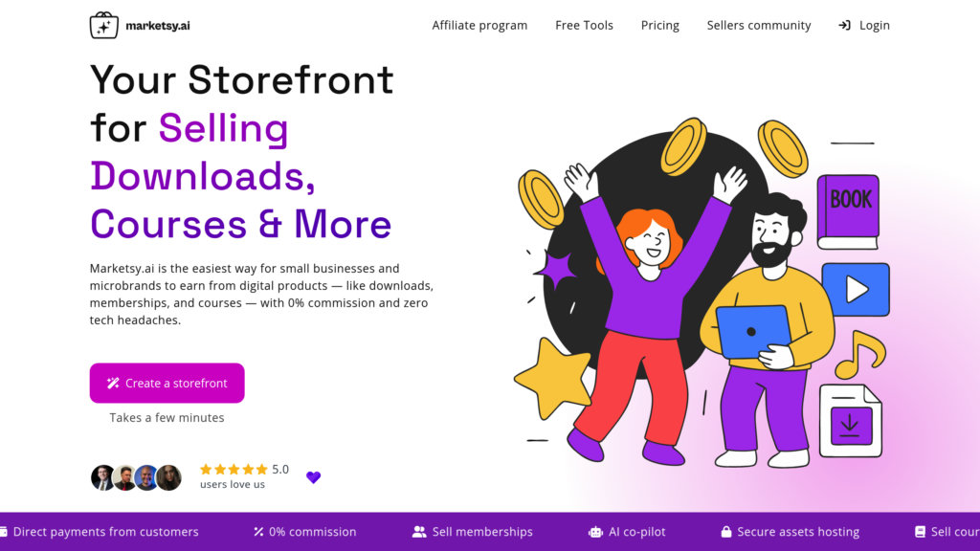
Task: Go to the Pricing page
Action: (660, 26)
